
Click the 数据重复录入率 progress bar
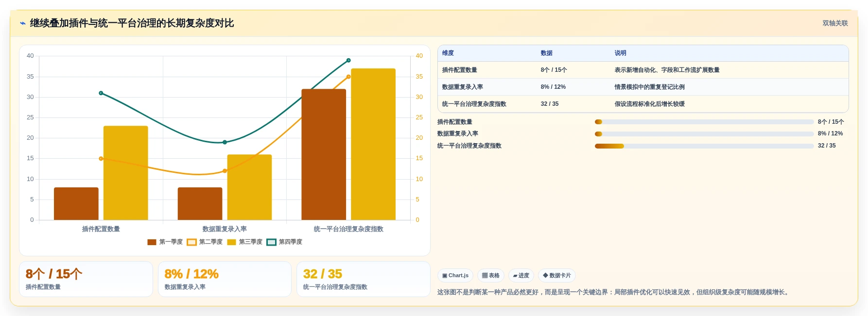click(x=704, y=134)
